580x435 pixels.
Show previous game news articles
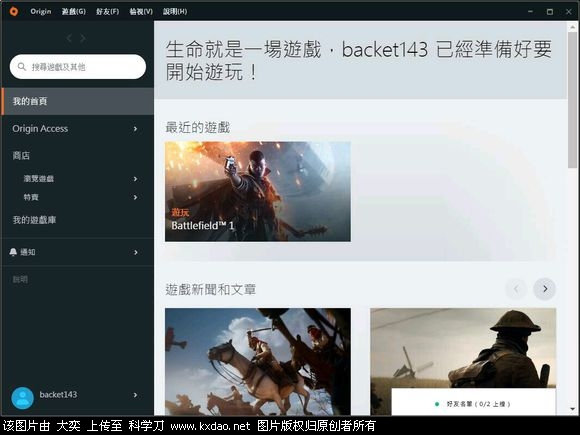pos(516,289)
